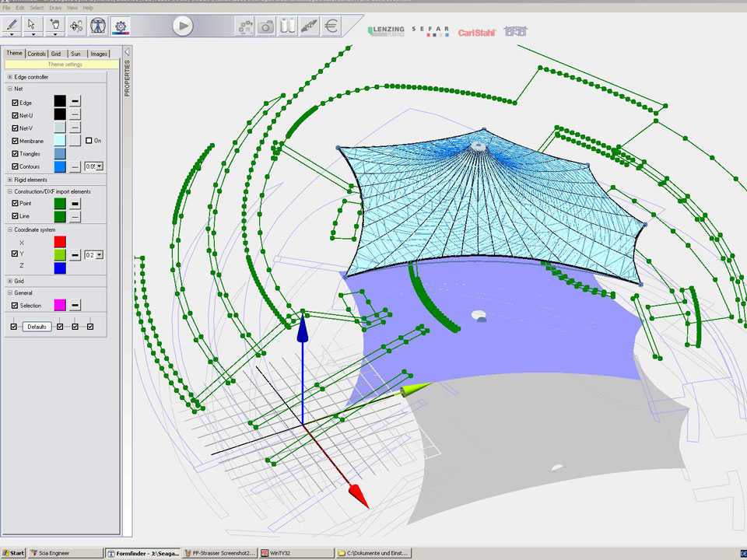The width and height of the screenshot is (747, 560).
Task: Open the Contours value dropdown
Action: click(x=100, y=166)
